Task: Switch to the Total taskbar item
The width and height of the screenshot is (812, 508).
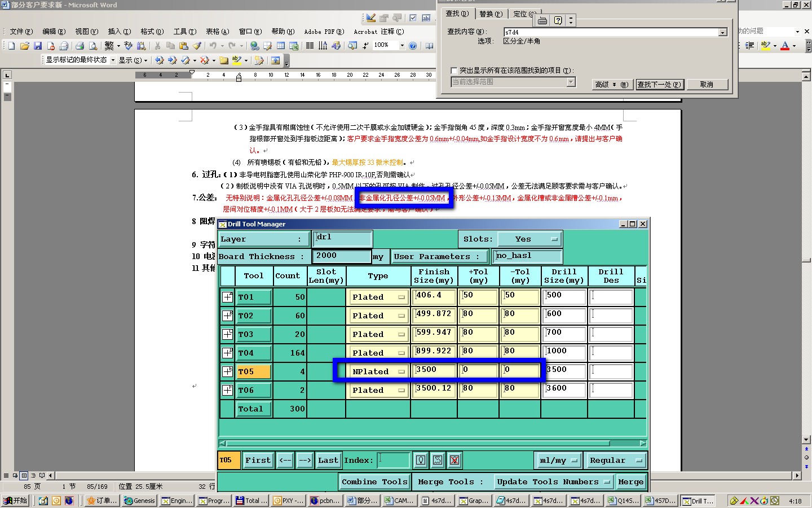Action: coord(251,501)
